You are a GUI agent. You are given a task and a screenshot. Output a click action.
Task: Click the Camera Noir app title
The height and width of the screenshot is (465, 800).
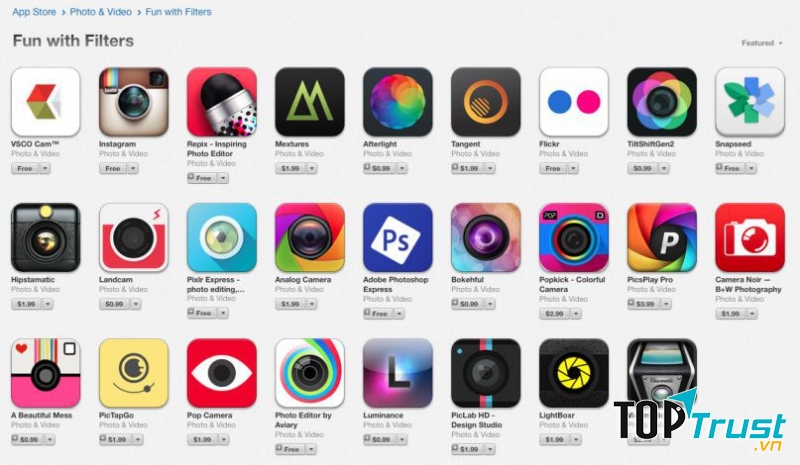pyautogui.click(x=748, y=284)
